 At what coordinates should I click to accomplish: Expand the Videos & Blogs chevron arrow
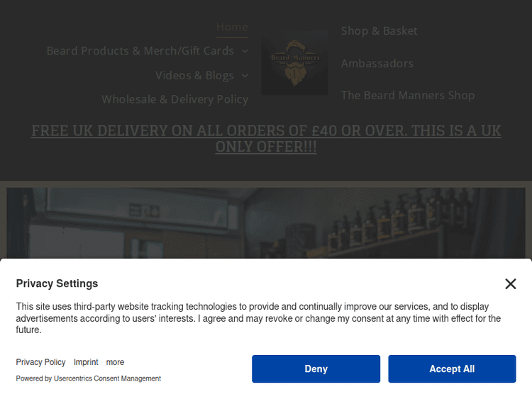[x=245, y=76]
